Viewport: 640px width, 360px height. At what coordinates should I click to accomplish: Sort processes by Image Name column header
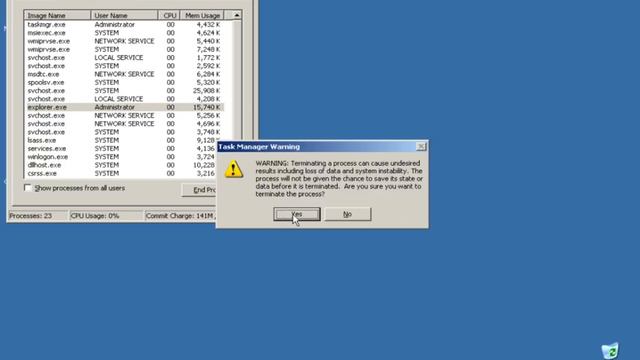coord(57,16)
